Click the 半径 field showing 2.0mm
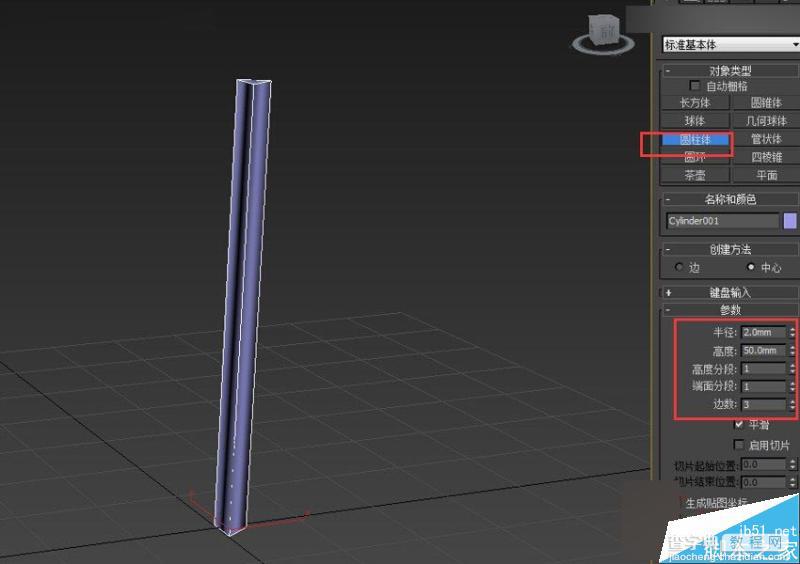Image resolution: width=800 pixels, height=564 pixels. point(764,332)
